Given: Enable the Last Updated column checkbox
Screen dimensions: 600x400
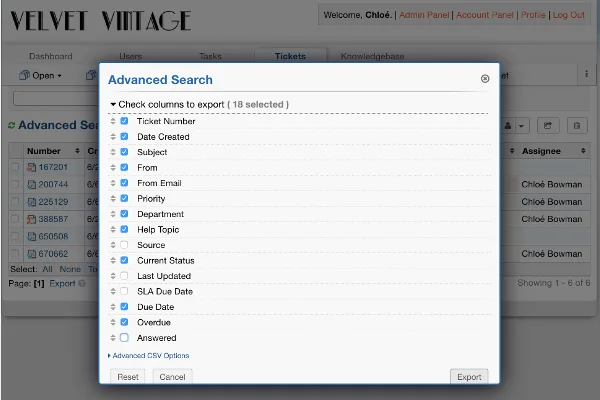Looking at the screenshot, I should (124, 276).
